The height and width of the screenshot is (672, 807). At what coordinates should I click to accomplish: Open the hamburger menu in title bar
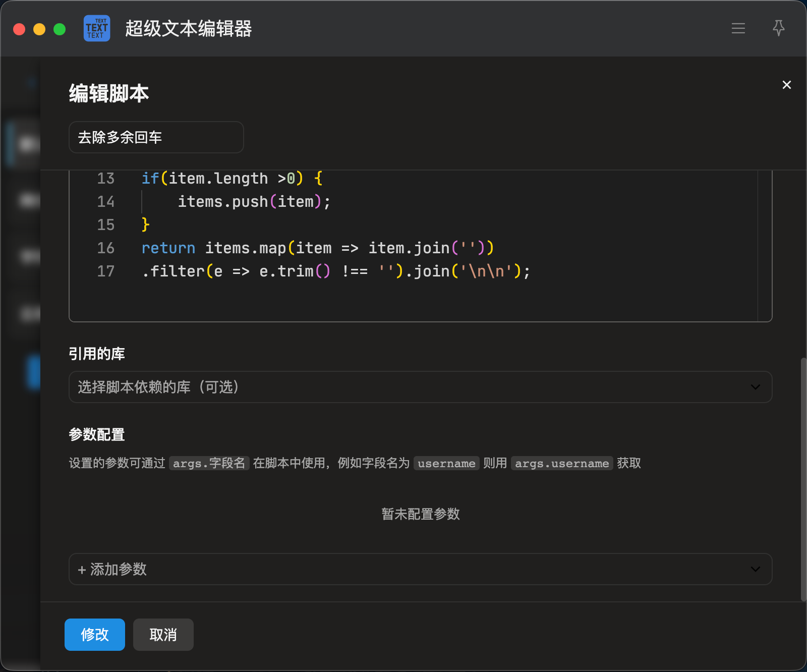[738, 29]
